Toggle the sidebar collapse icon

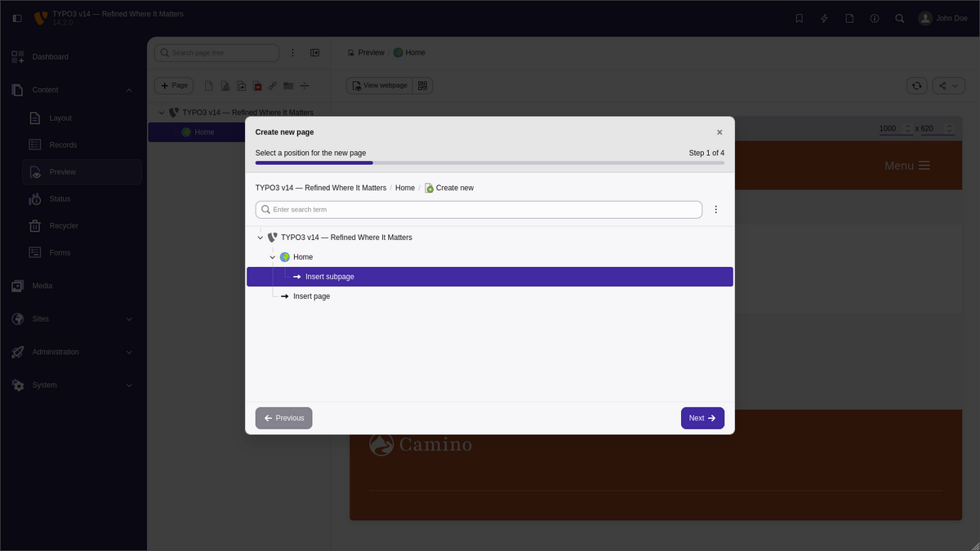coord(17,18)
